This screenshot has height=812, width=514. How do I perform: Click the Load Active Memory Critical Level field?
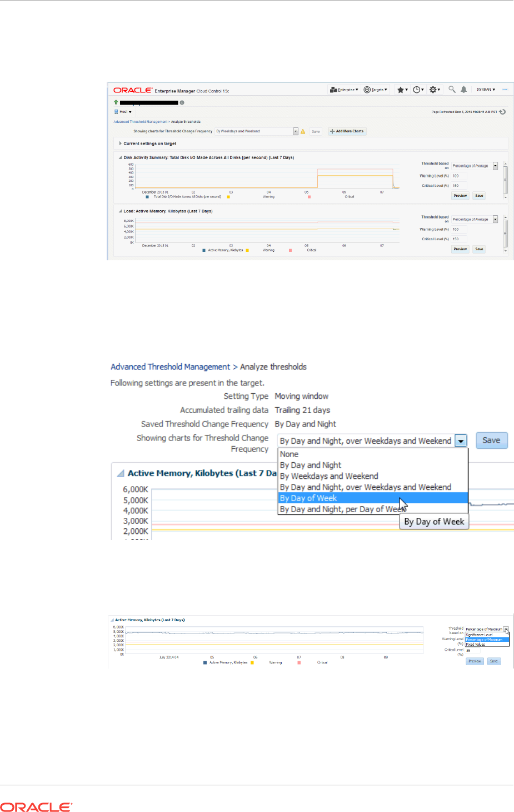point(459,239)
